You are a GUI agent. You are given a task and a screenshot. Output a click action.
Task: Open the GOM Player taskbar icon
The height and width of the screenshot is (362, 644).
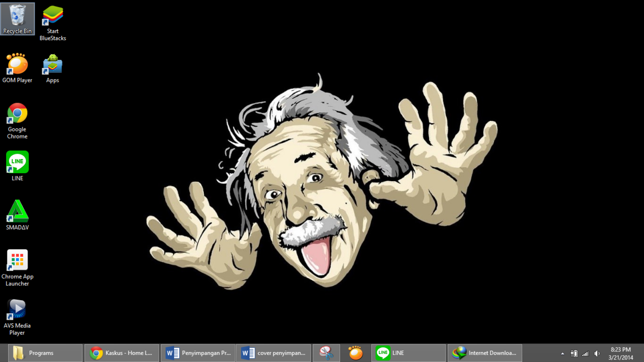pos(356,353)
